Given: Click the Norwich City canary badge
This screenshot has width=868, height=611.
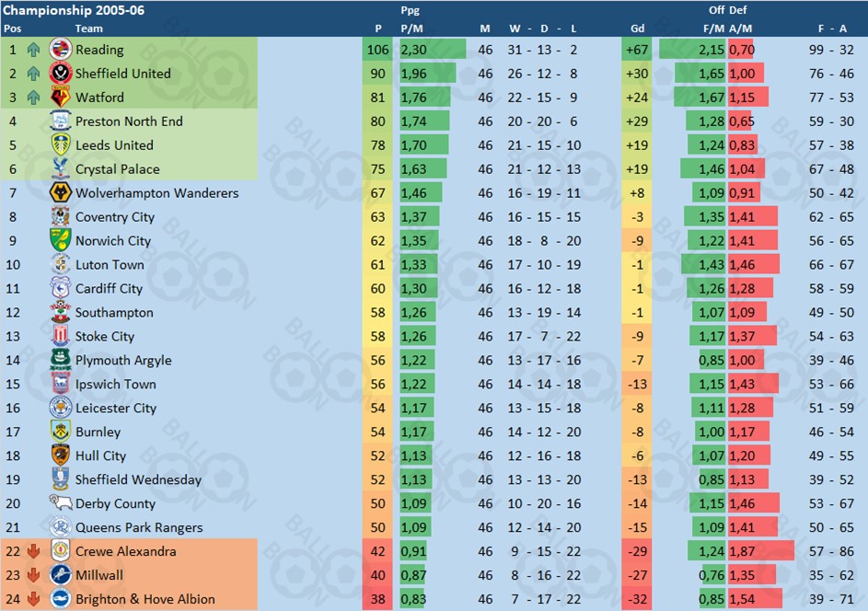Looking at the screenshot, I should pyautogui.click(x=61, y=241).
